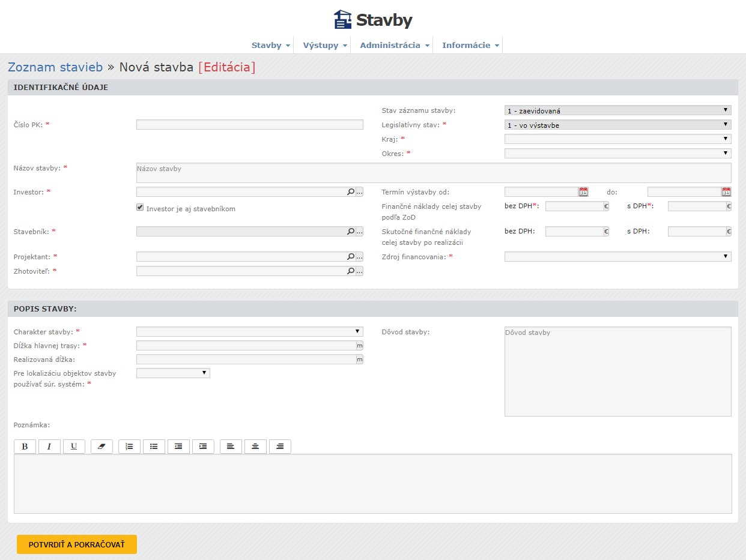The image size is (746, 560).
Task: Change Legislatívny stav dropdown selection
Action: (x=617, y=125)
